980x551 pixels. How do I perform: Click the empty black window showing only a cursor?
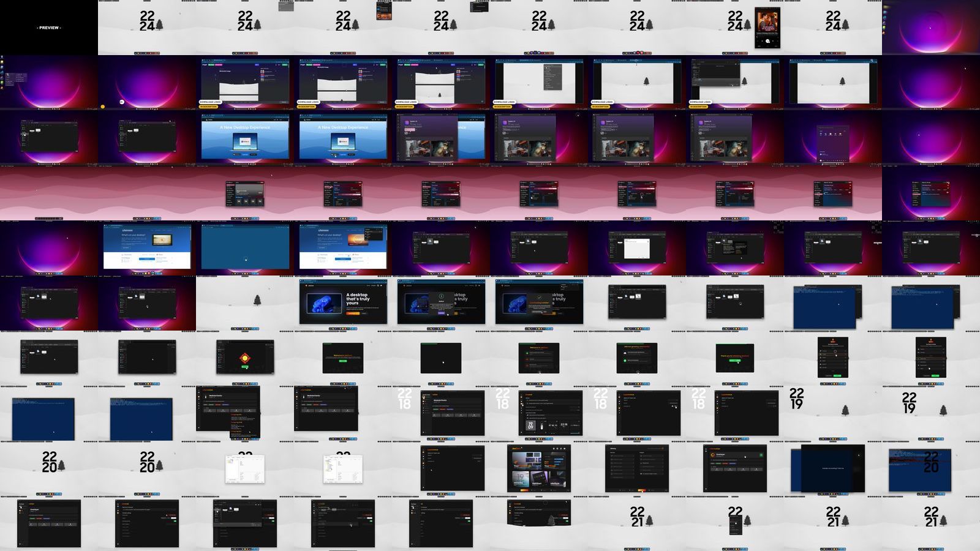pos(441,358)
